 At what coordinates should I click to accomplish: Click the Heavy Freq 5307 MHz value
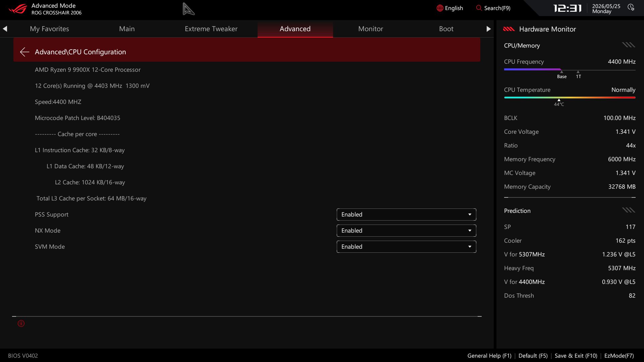coord(622,268)
